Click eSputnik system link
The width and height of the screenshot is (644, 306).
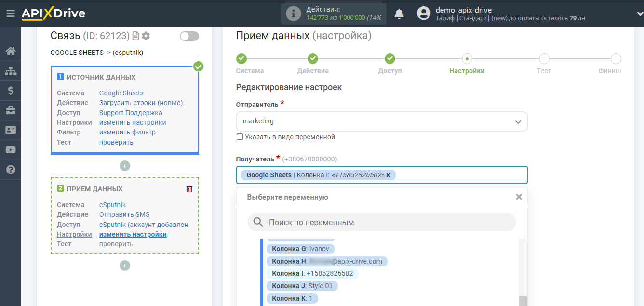coord(112,205)
